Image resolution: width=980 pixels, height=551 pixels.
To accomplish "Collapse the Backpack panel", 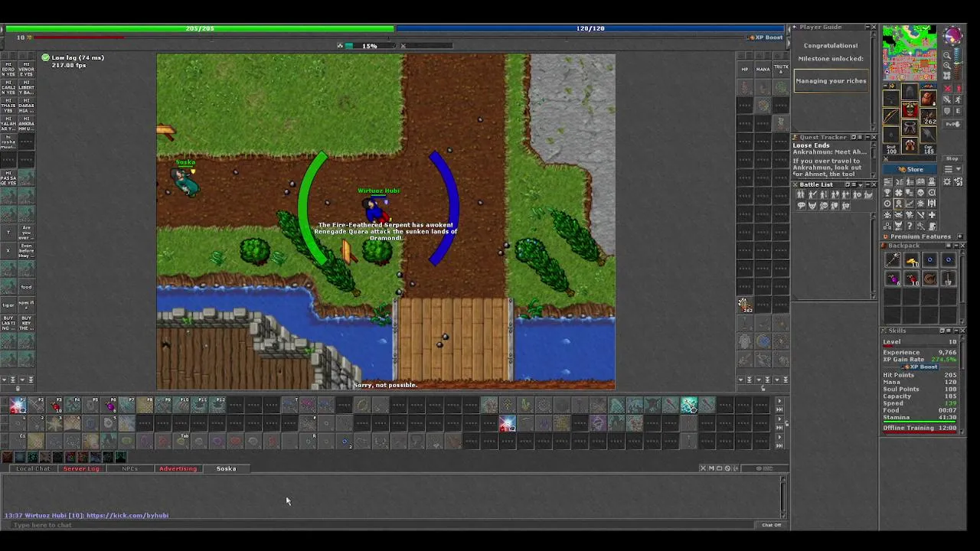I will coord(956,246).
